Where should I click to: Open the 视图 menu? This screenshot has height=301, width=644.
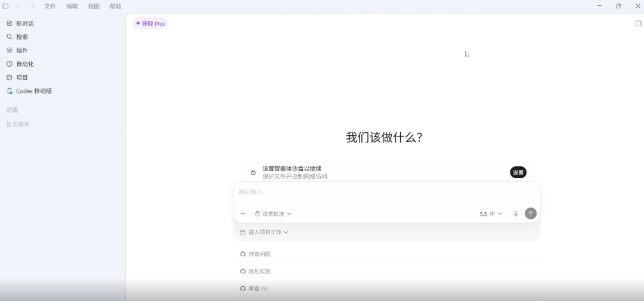pos(94,6)
